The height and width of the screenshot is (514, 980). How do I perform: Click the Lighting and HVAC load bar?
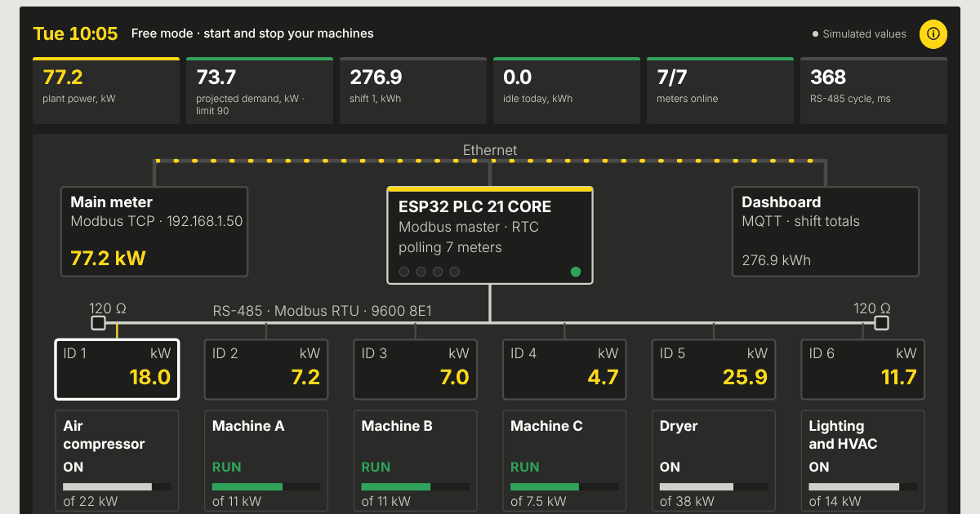point(863,486)
